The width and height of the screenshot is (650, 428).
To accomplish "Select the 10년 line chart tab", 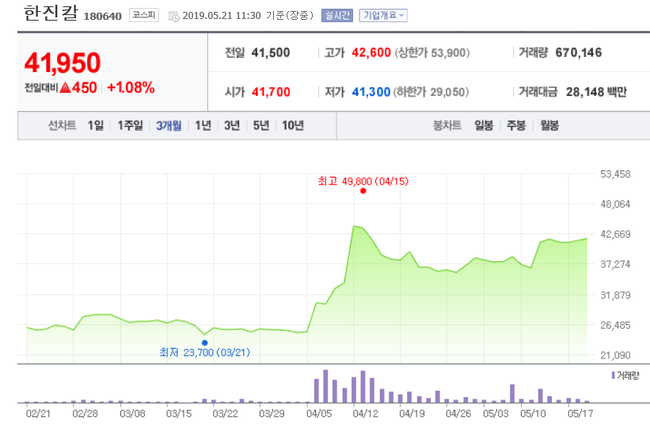I will click(293, 125).
